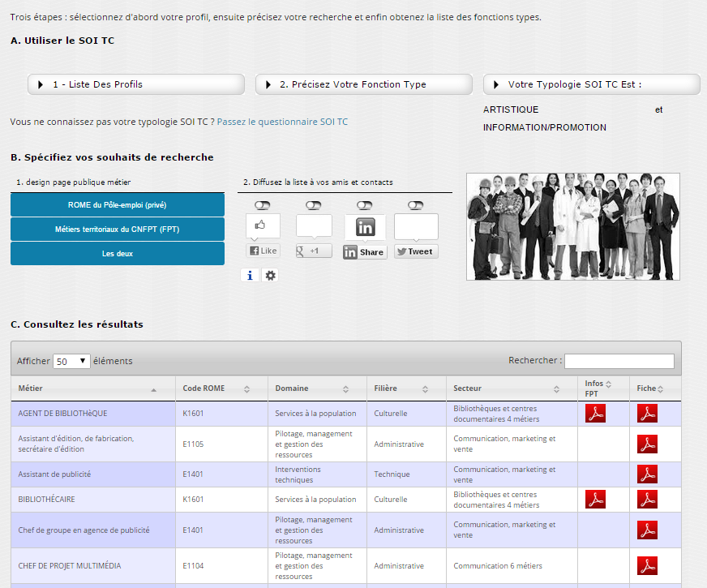Expand '2. Précisez Votre Fonction Type' section

[x=363, y=84]
